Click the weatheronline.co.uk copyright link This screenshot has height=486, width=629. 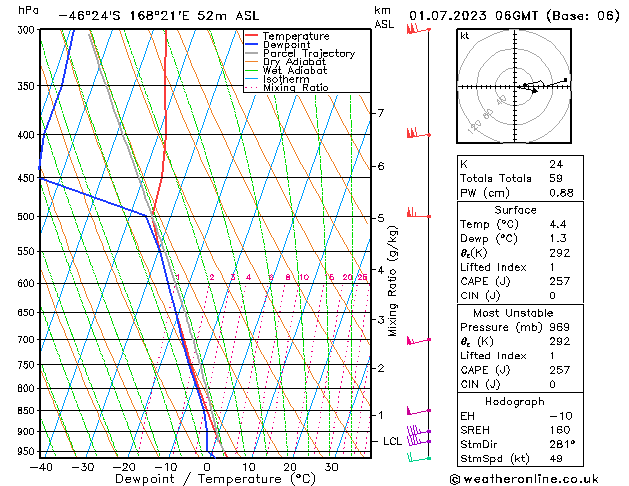click(x=538, y=479)
